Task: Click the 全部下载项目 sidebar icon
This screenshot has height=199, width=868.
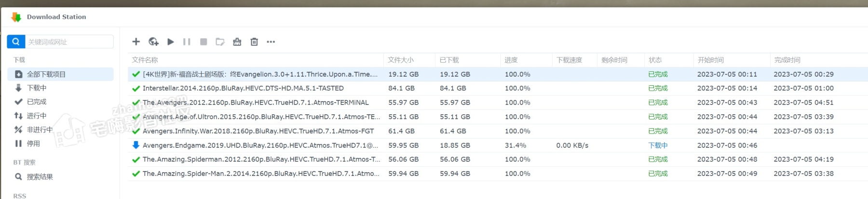Action: (x=18, y=74)
